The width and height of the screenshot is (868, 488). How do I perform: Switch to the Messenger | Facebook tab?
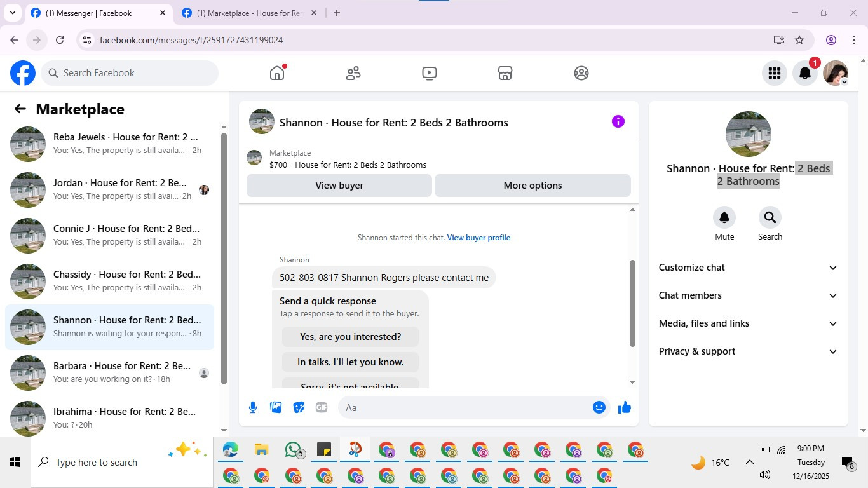point(98,13)
